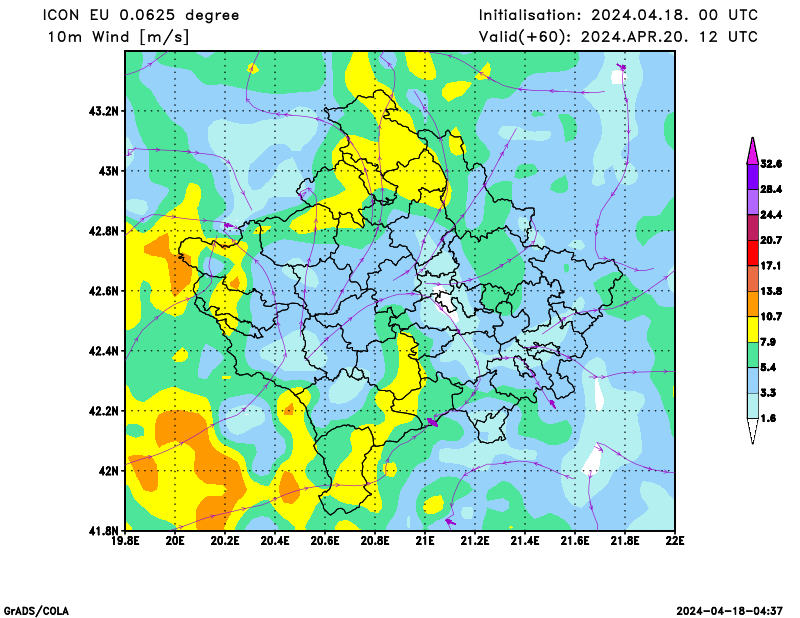Image resolution: width=800 pixels, height=618 pixels.
Task: Click the 42.8N latitude axis label
Action: click(104, 231)
